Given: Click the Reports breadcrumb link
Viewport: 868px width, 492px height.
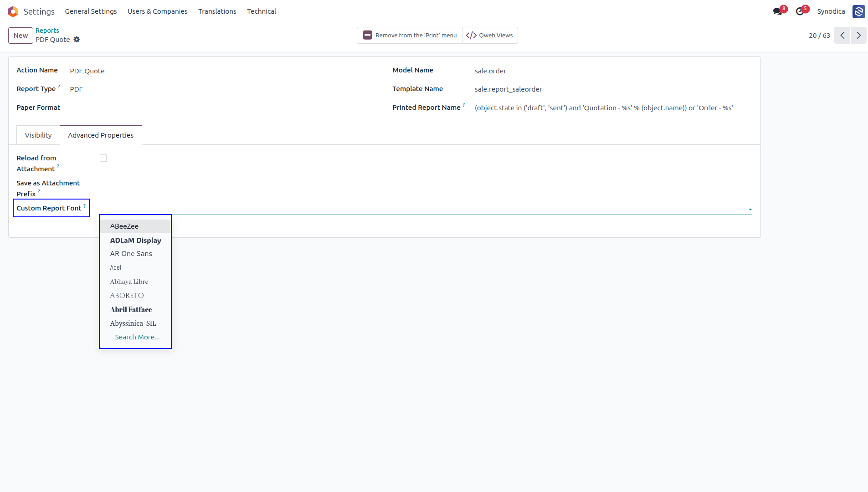Looking at the screenshot, I should point(47,31).
